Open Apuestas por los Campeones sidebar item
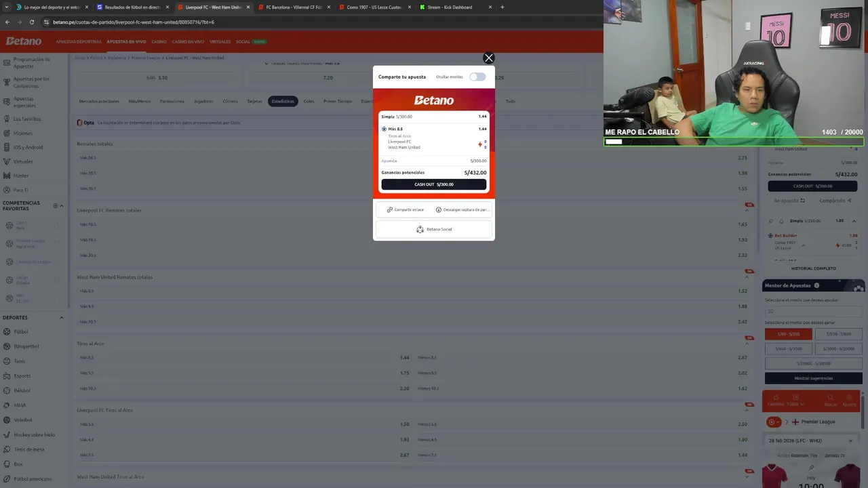This screenshot has height=488, width=868. coord(32,82)
